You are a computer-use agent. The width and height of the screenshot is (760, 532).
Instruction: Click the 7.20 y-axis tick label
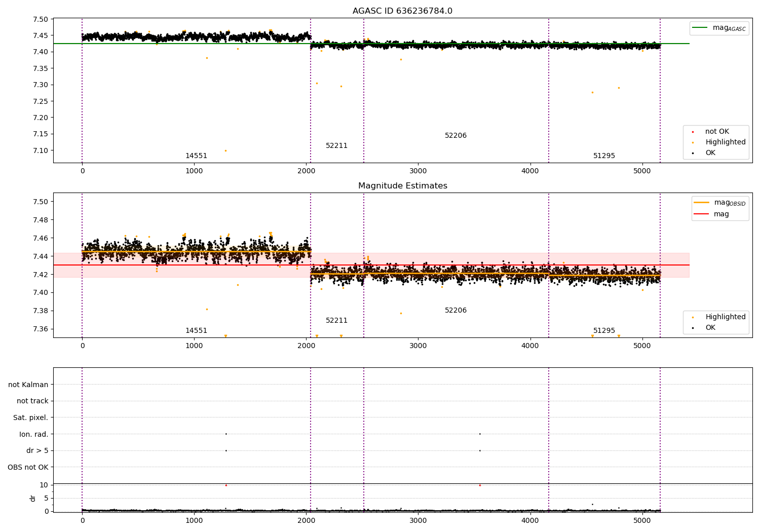click(x=40, y=118)
